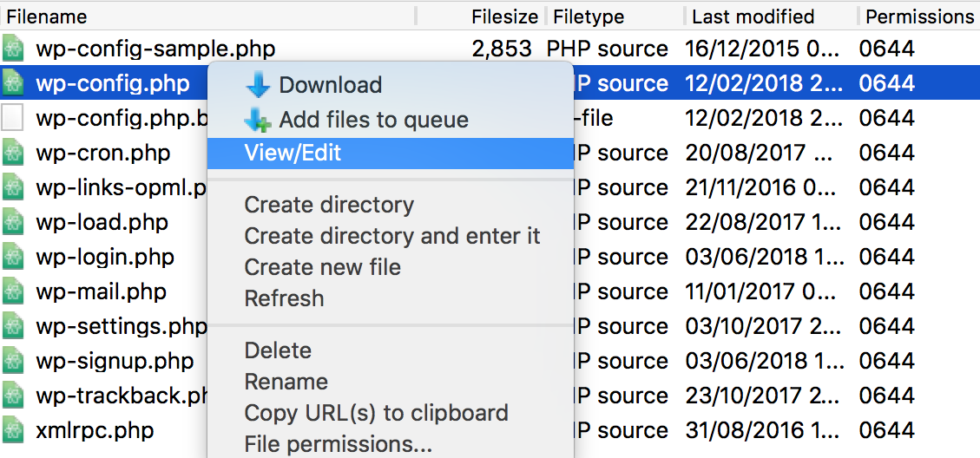The image size is (980, 458).
Task: Click the 03/10/2017 modified date
Action: pos(764,326)
